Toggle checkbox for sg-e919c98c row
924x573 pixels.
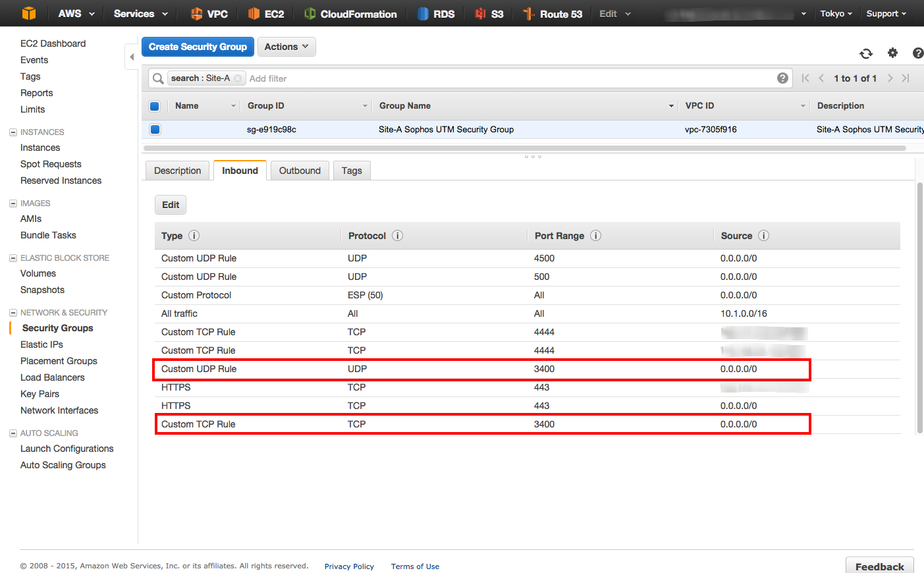155,129
